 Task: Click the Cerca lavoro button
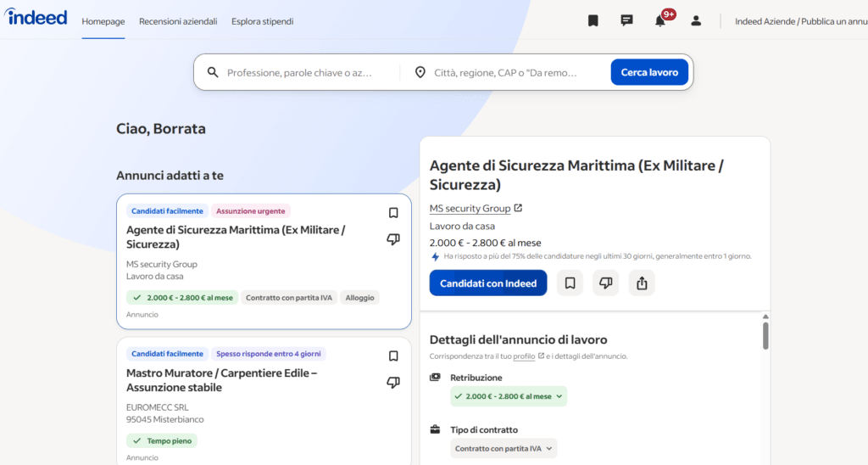pos(649,73)
